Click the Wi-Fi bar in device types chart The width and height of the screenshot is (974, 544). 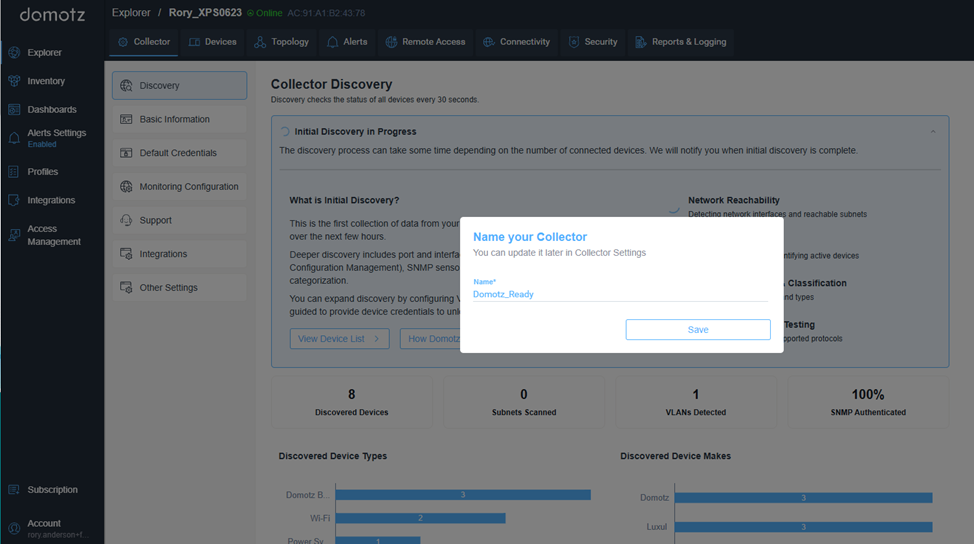pyautogui.click(x=421, y=518)
